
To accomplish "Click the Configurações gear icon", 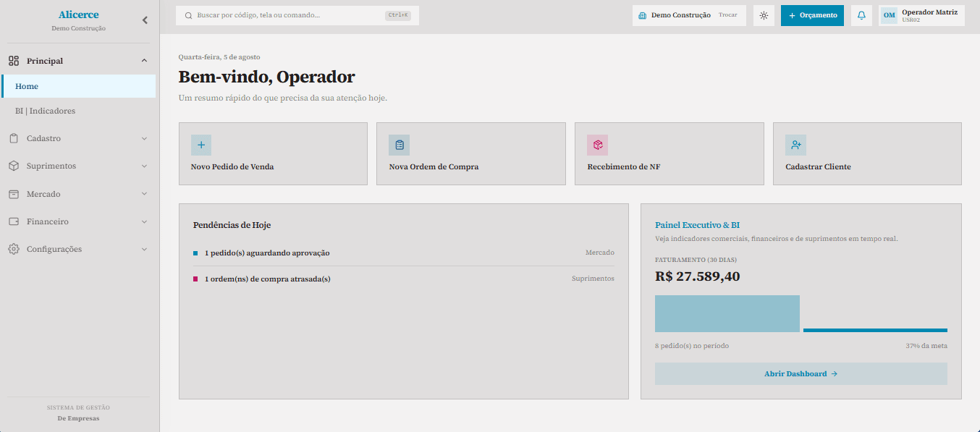I will click(14, 249).
